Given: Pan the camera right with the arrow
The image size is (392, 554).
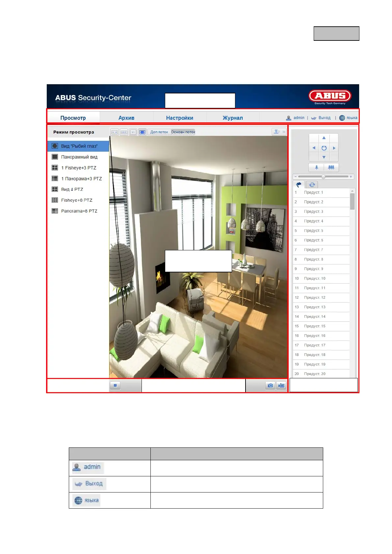Looking at the screenshot, I should coord(334,148).
